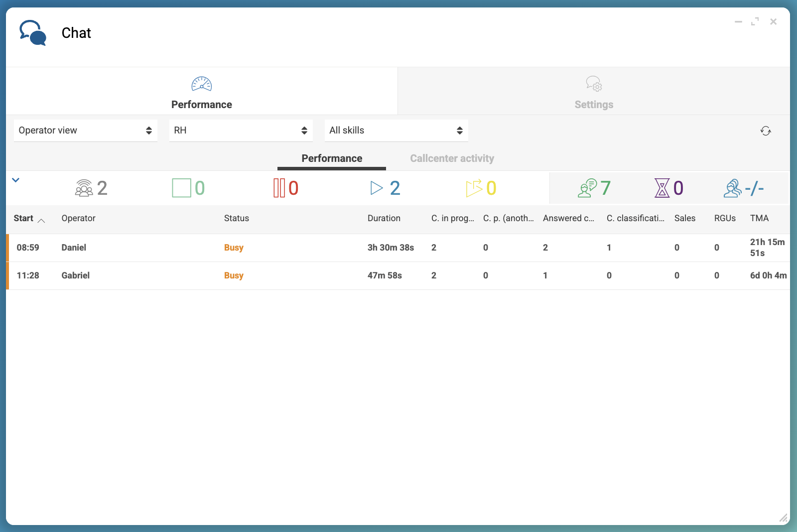Viewport: 797px width, 532px height.
Task: Maximize the Chat window
Action: pyautogui.click(x=755, y=21)
